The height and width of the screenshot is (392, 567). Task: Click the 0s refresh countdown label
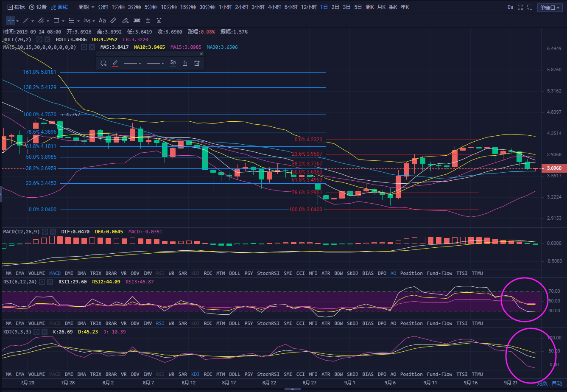[x=510, y=7]
